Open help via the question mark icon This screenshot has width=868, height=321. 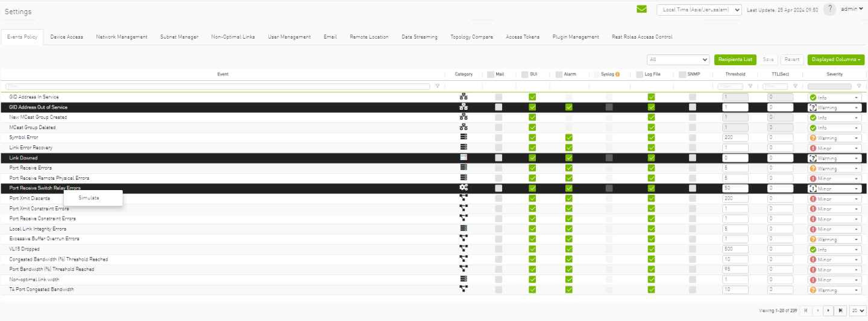(830, 9)
